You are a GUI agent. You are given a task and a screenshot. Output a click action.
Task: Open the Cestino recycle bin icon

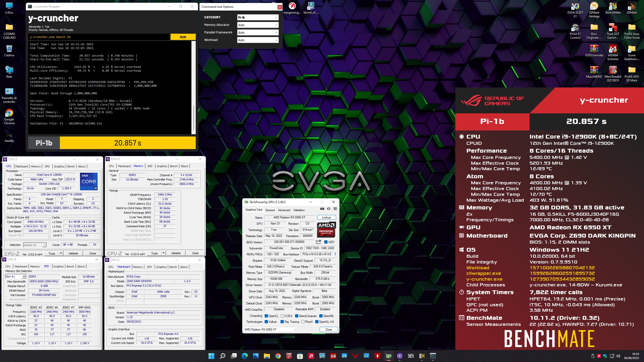pos(9,51)
